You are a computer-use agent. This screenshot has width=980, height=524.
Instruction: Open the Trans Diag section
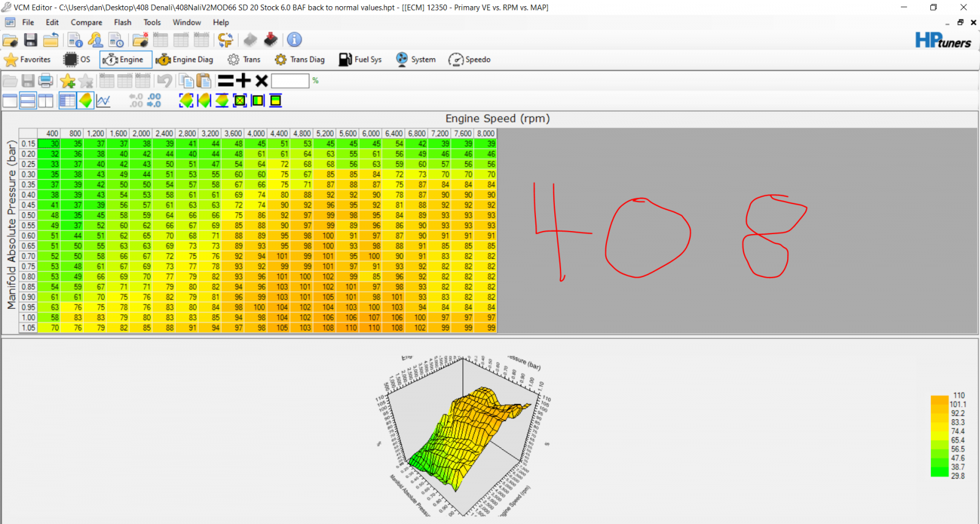[300, 59]
